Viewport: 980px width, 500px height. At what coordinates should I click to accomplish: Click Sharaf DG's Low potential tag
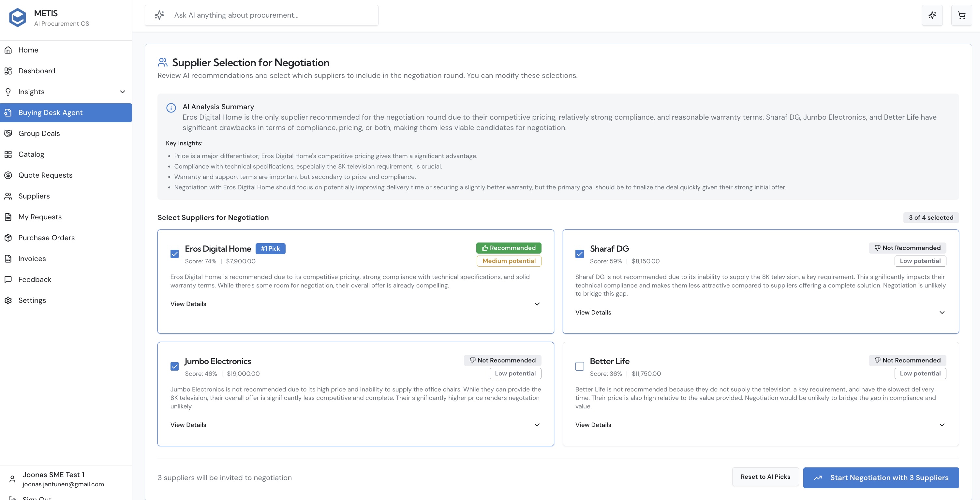pos(920,261)
